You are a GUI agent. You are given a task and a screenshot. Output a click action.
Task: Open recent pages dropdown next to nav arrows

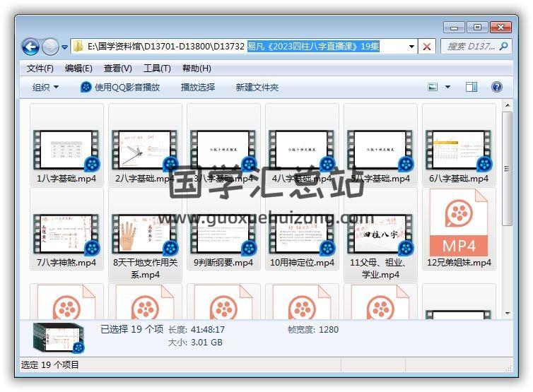(64, 47)
